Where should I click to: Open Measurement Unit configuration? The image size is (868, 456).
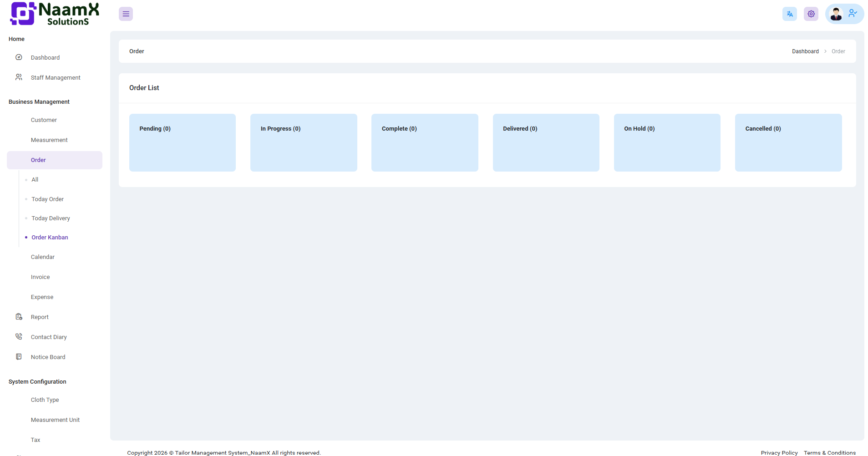click(x=55, y=420)
